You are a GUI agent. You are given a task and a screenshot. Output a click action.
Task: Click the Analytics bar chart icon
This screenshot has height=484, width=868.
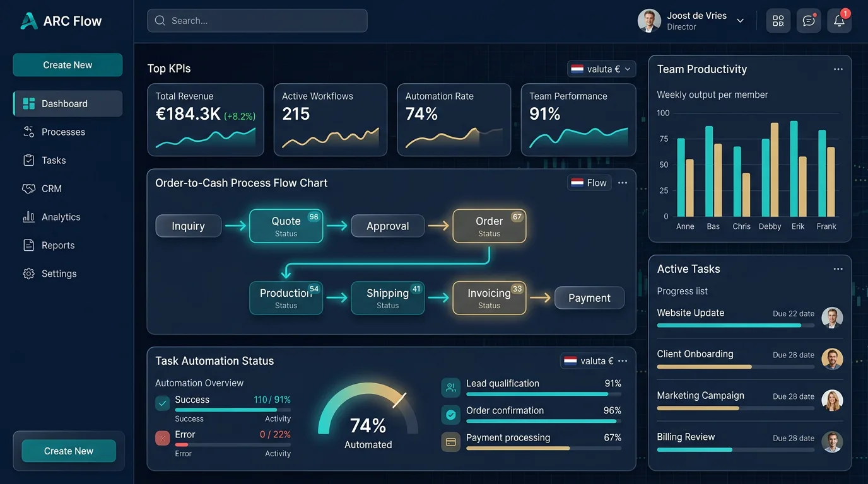[28, 217]
